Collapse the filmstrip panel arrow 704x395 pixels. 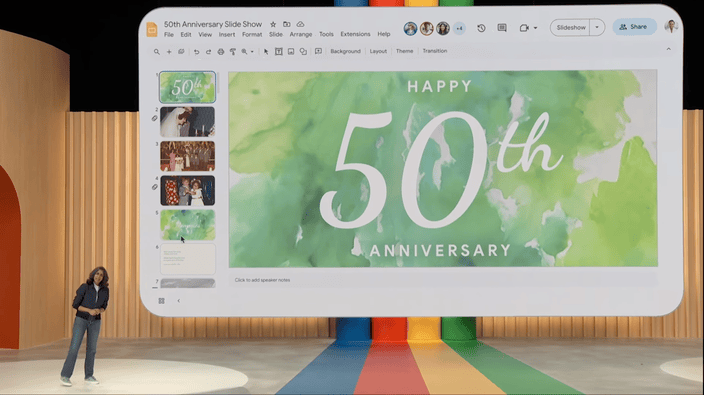point(179,301)
